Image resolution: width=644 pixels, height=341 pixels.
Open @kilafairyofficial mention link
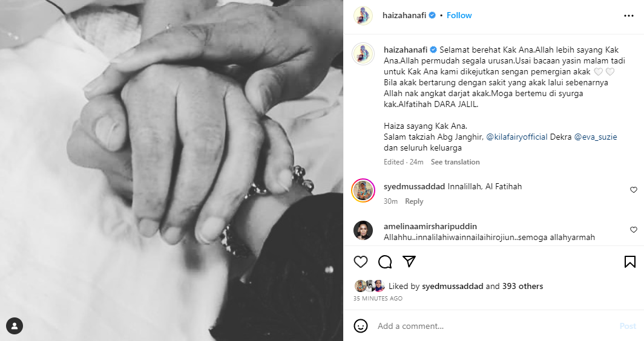pos(517,137)
